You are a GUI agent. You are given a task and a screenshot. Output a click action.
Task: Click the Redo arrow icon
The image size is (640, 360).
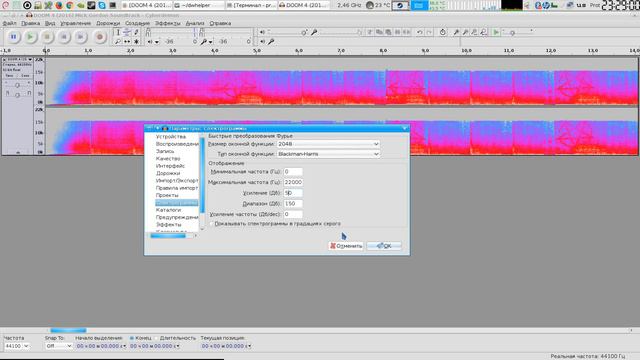(429, 32)
